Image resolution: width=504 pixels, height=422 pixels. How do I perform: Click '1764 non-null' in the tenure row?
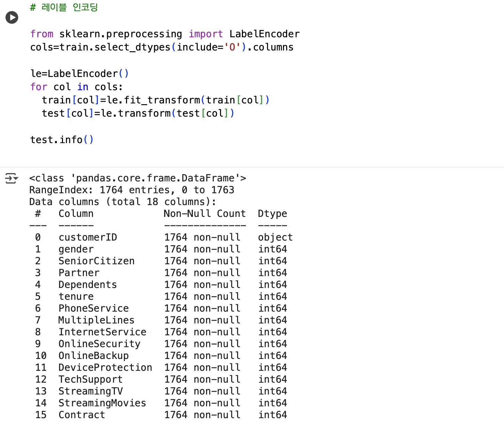[202, 297]
